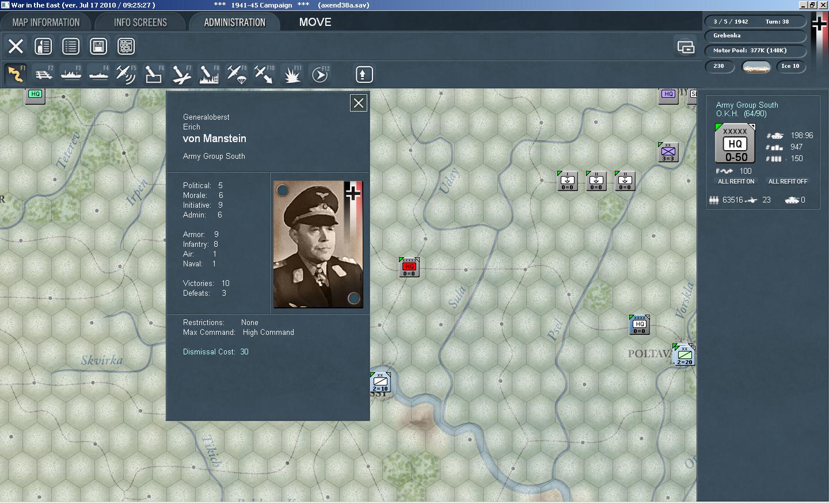Open the commander report icon
Viewport: 829px width, 504px height.
pos(43,46)
